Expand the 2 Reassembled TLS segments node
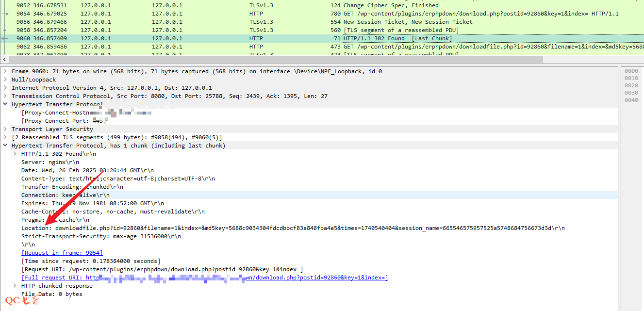The width and height of the screenshot is (644, 311). click(x=5, y=137)
